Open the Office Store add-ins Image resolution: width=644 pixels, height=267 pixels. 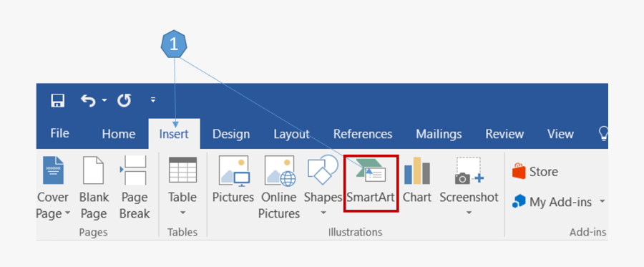point(535,171)
